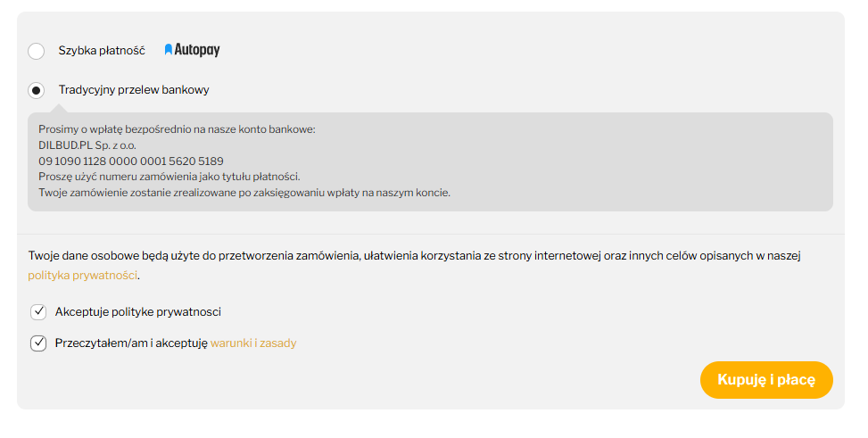Click the "Przeczytałem/am i akceptuję" label text
This screenshot has width=868, height=438.
click(131, 343)
